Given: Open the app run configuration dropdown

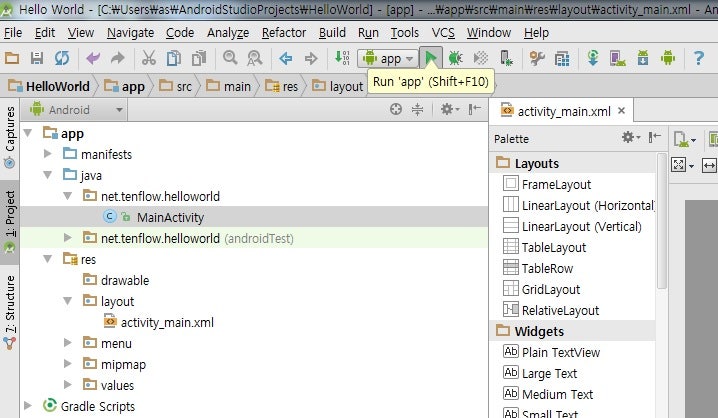Looking at the screenshot, I should click(x=388, y=59).
